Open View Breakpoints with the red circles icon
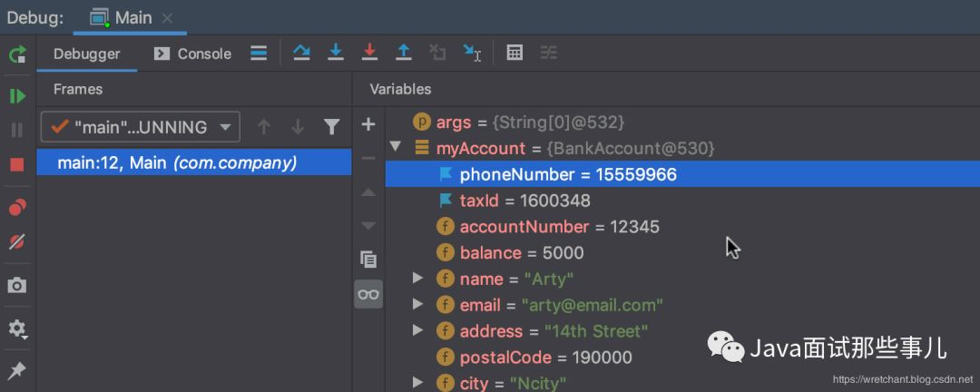 [x=17, y=207]
